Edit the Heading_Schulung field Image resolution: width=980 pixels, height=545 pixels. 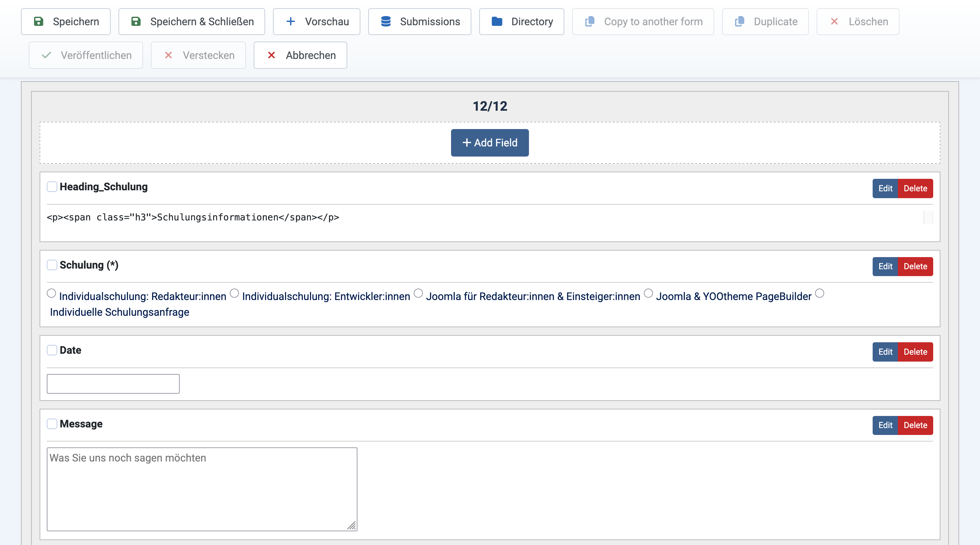click(x=885, y=188)
